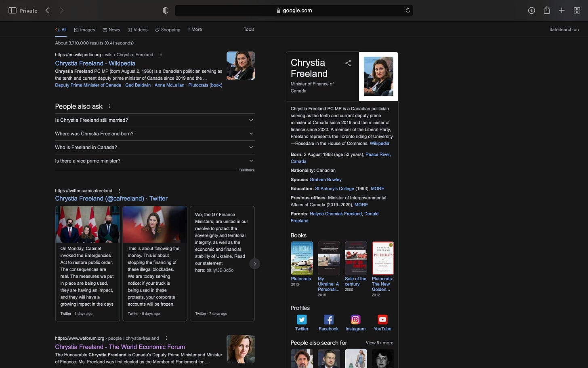Open Chrystia Freeland - World Economic Forum result

click(x=120, y=347)
